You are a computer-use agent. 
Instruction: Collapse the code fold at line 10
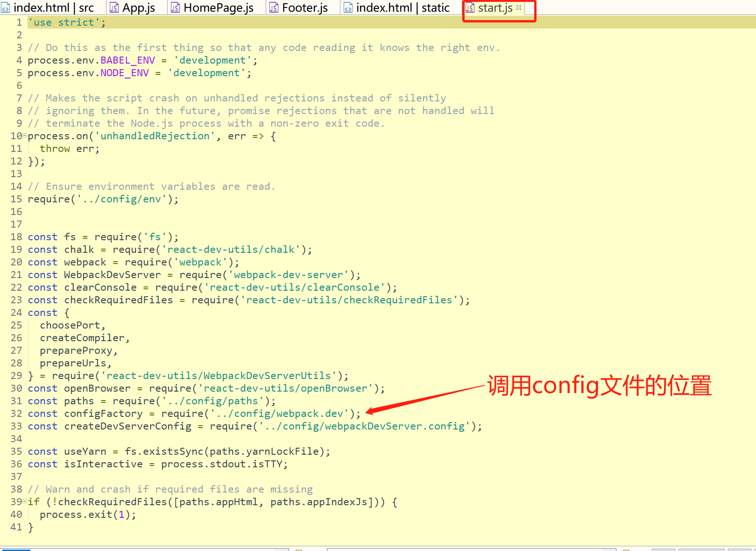(x=24, y=136)
